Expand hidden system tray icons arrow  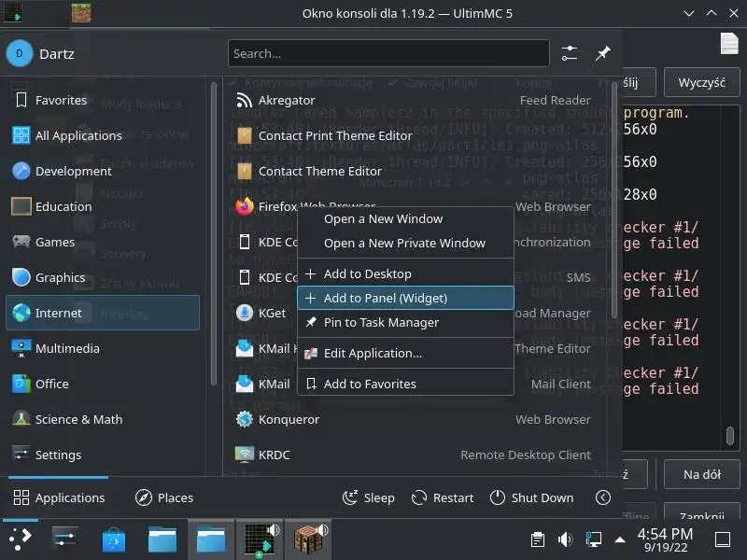620,540
